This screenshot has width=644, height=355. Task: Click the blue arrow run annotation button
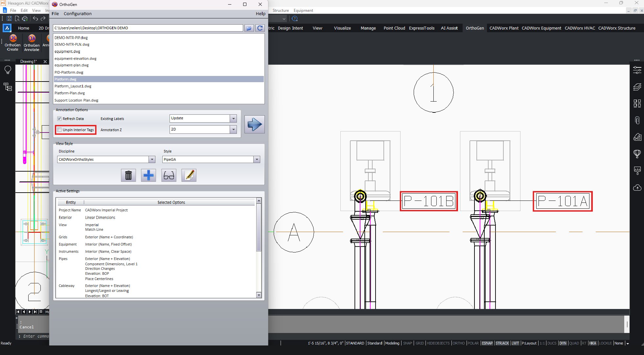pyautogui.click(x=255, y=124)
